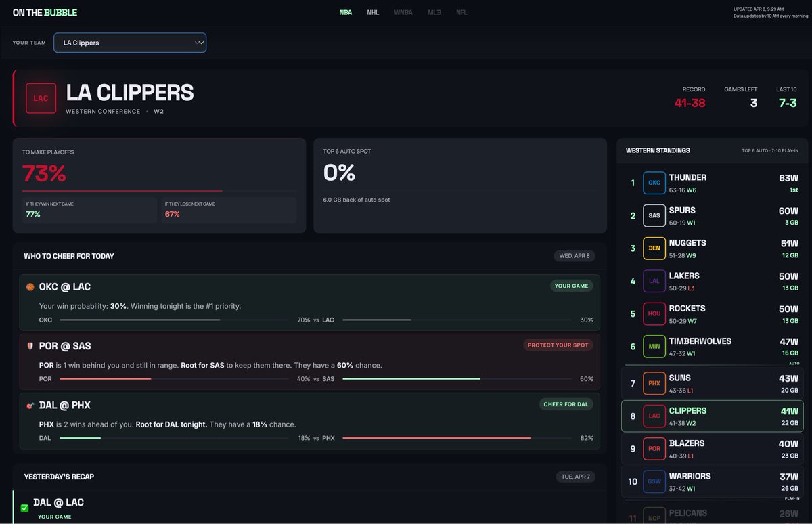
Task: Click the shield icon beside POR @ SAS
Action: [30, 346]
